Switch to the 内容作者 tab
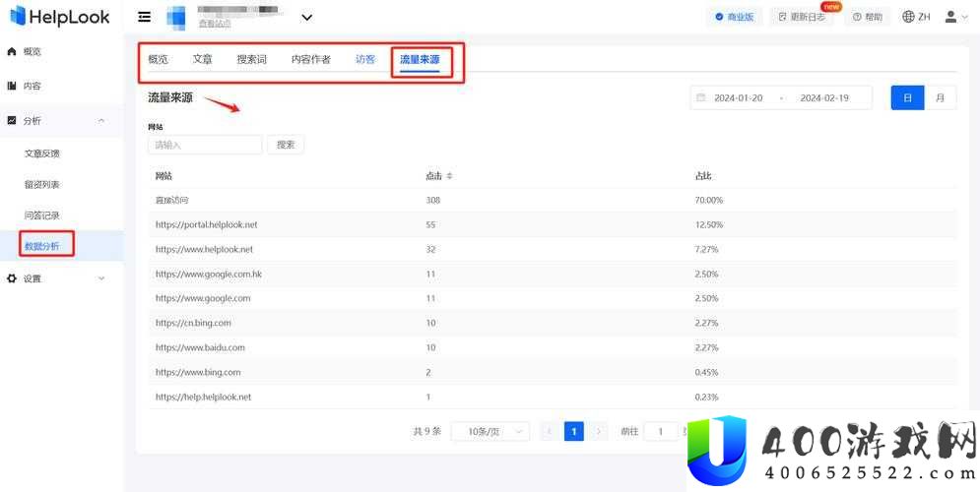 pos(310,60)
